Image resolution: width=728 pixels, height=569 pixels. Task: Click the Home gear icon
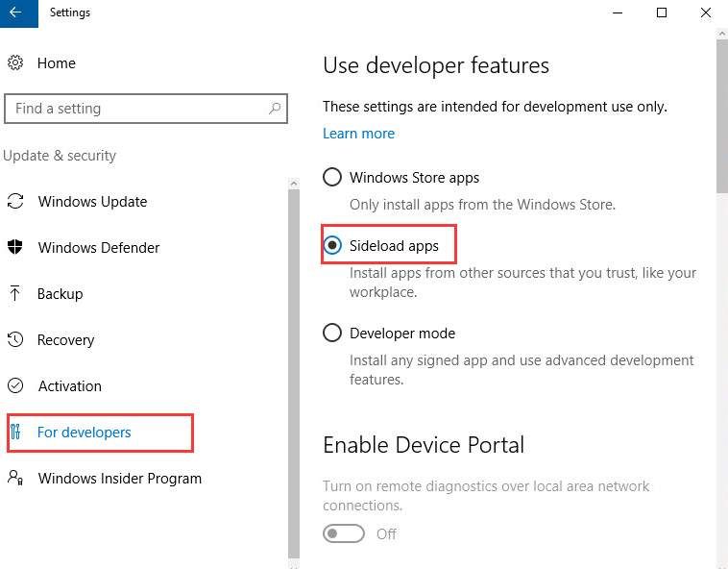(15, 63)
